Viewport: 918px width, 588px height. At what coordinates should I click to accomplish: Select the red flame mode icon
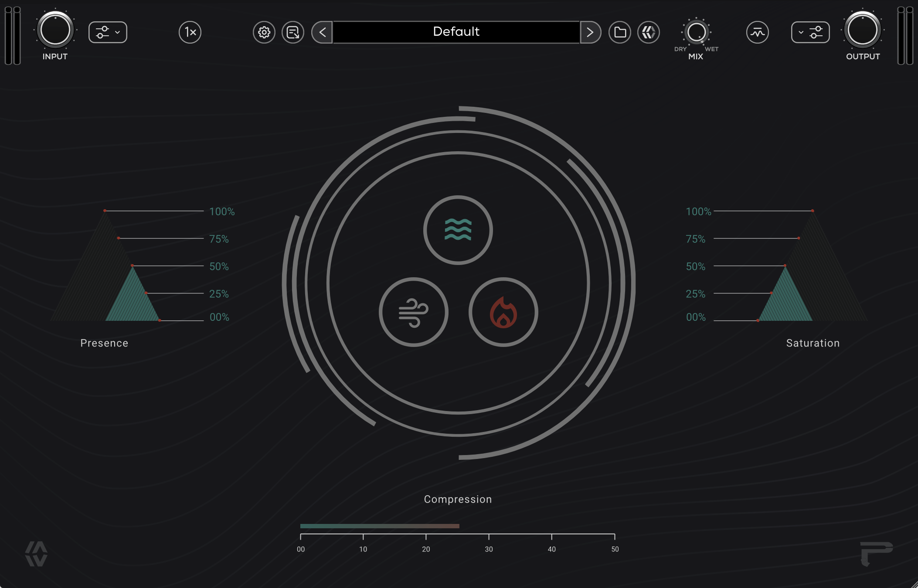(x=503, y=312)
